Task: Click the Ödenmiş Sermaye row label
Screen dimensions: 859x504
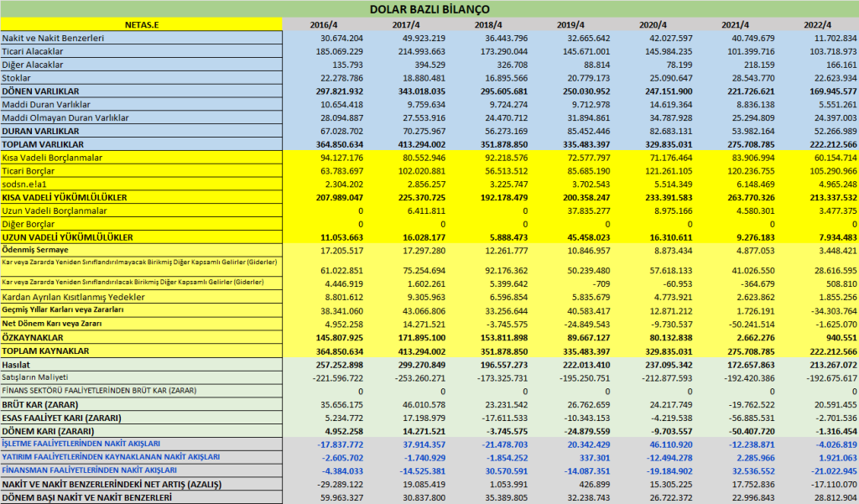Action: pyautogui.click(x=35, y=250)
